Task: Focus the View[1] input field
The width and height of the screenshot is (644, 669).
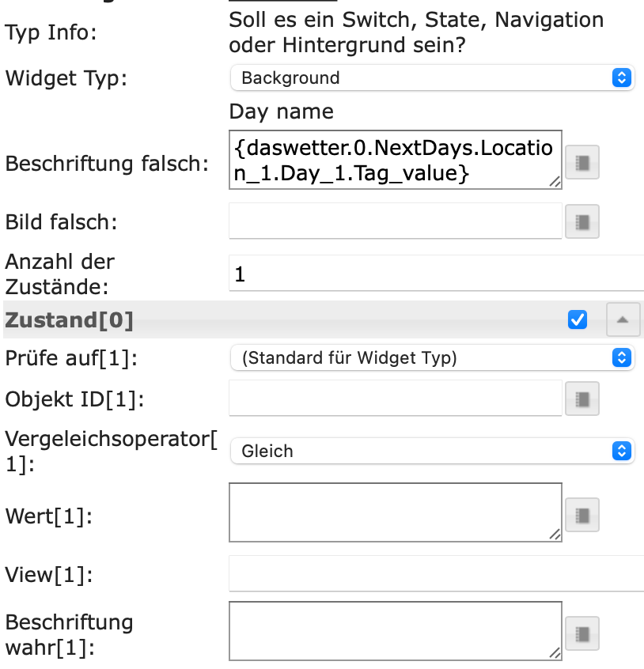Action: tap(435, 573)
